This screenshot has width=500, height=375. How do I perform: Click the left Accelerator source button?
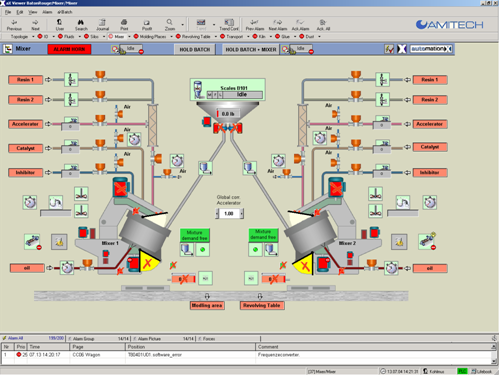(25, 124)
